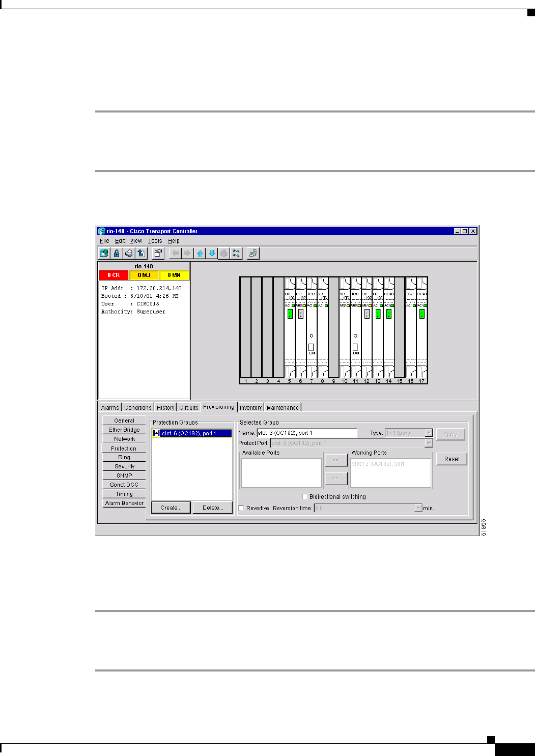
Task: Click the Reset button
Action: click(452, 459)
